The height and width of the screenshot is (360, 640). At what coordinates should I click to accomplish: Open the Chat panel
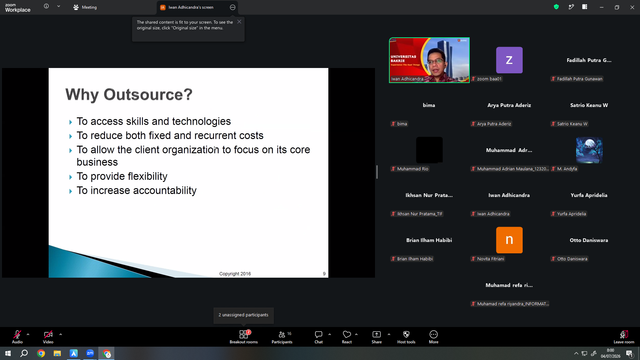(x=318, y=337)
